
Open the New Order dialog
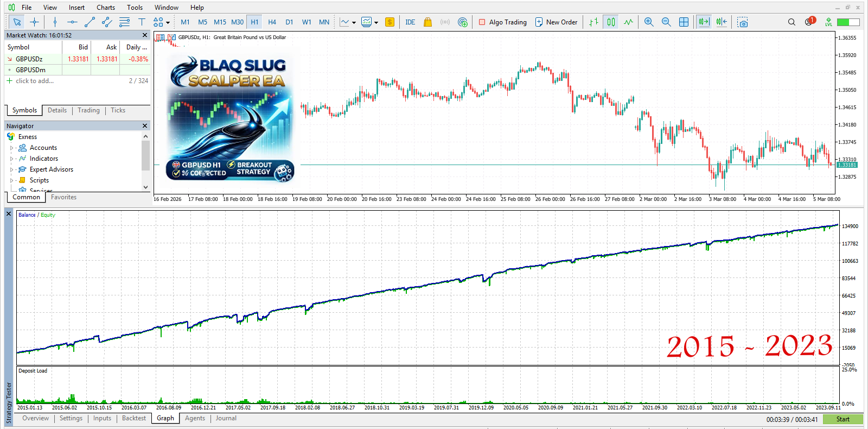(x=557, y=22)
